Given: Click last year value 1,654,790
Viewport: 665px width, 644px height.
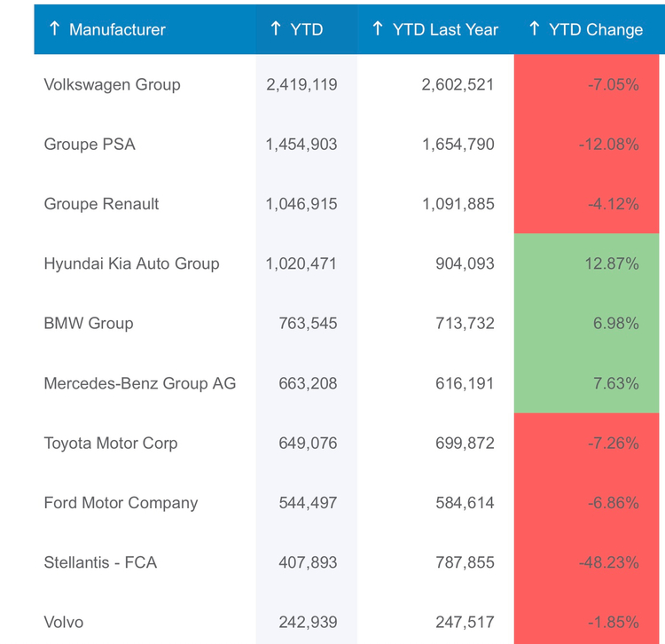Looking at the screenshot, I should (458, 145).
